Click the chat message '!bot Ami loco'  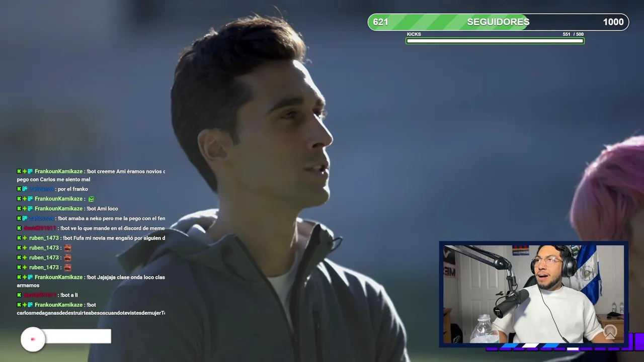coord(102,209)
